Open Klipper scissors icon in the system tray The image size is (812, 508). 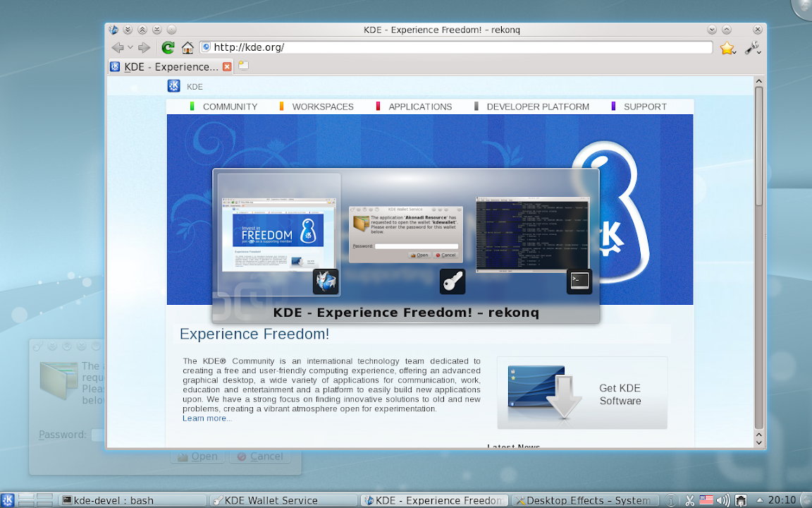[x=690, y=500]
